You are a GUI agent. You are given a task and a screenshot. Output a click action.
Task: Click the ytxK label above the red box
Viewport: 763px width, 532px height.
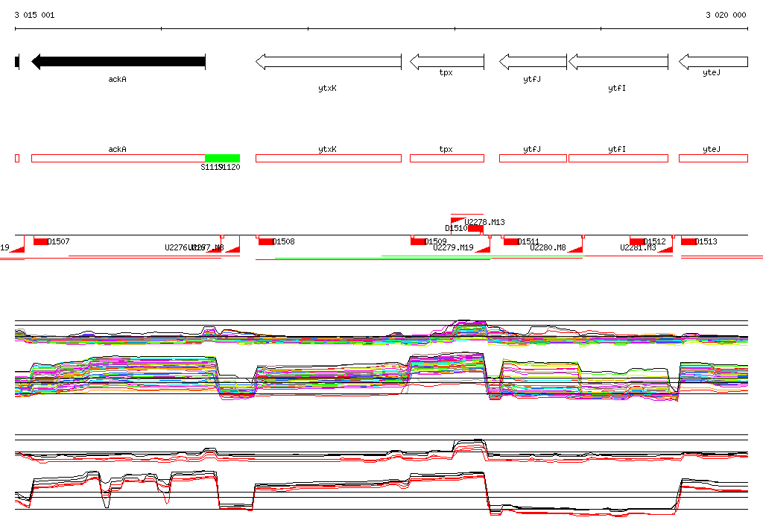pos(328,150)
